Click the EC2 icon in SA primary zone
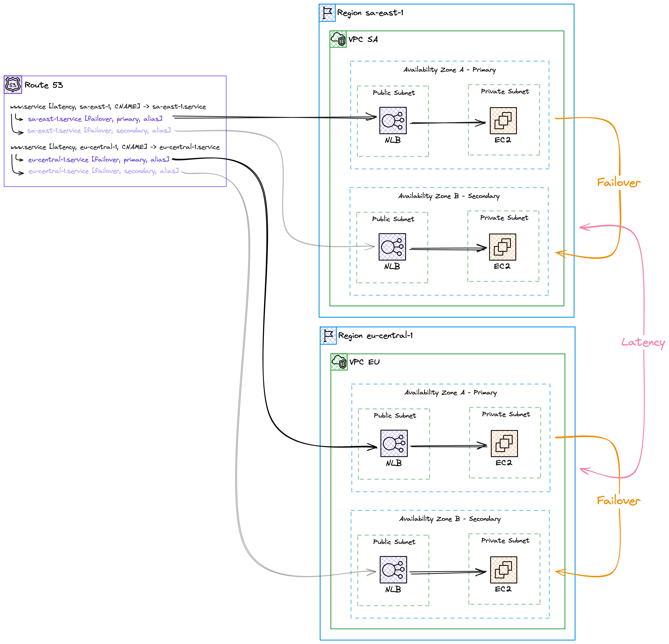669x644 pixels. (503, 120)
